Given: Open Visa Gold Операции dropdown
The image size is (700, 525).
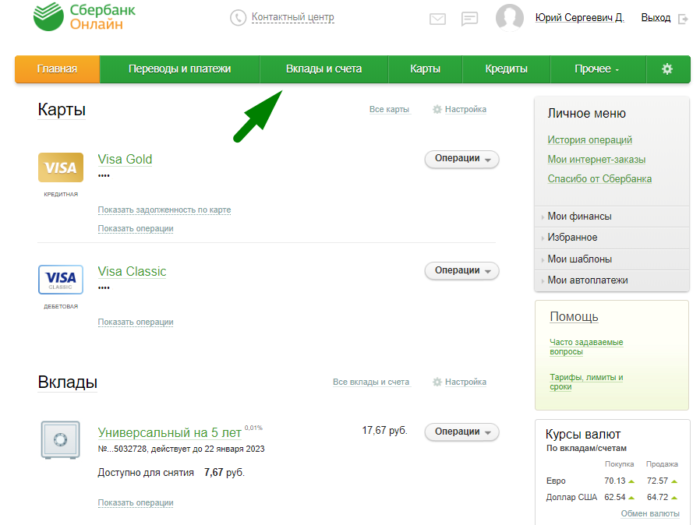Looking at the screenshot, I should [462, 159].
